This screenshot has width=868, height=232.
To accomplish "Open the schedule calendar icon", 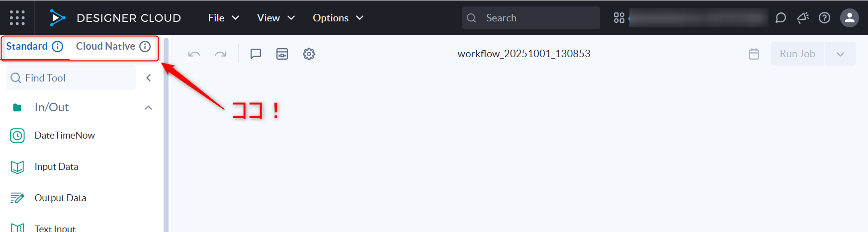I will [754, 54].
